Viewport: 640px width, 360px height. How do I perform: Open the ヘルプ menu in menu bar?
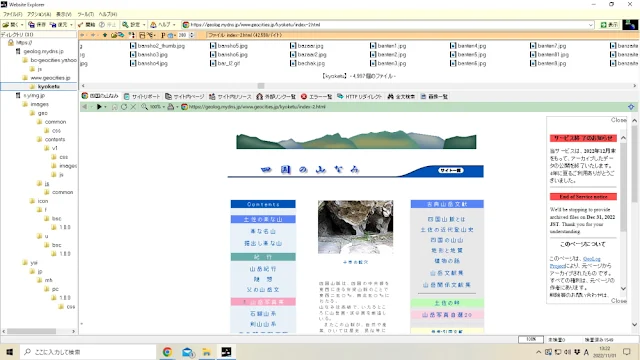[x=108, y=14]
